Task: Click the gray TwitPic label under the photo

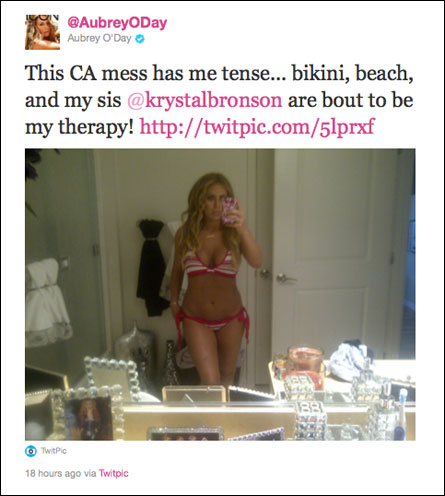Action: 54,451
